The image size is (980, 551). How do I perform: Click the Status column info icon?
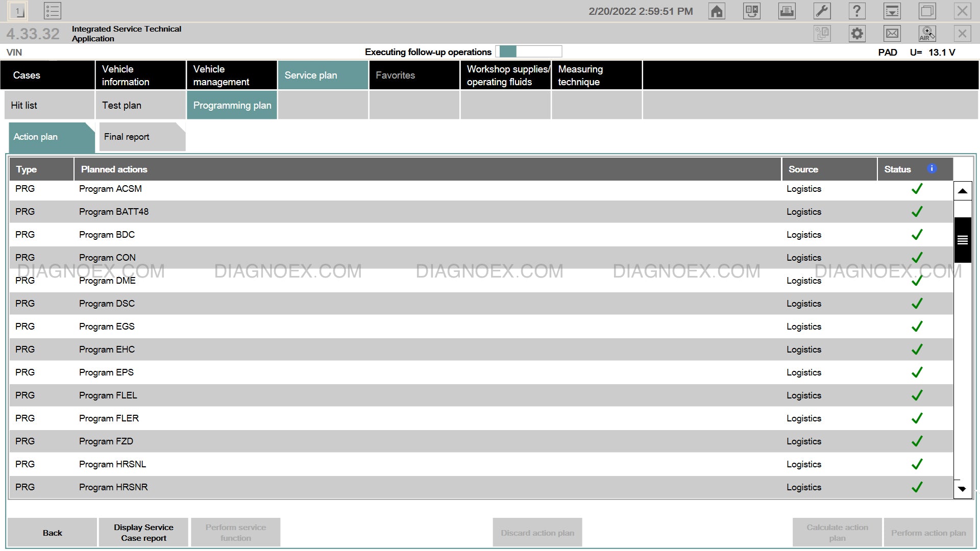tap(932, 168)
